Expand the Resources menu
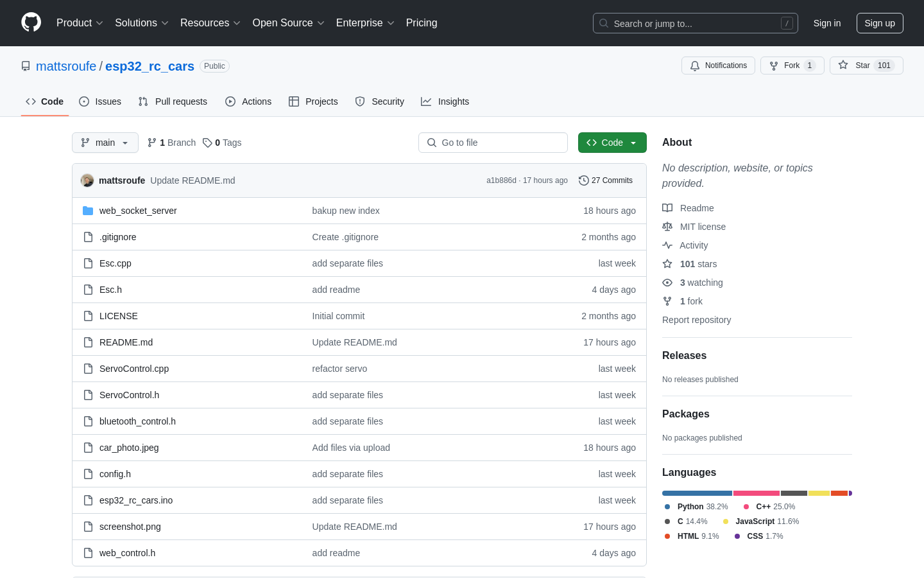Screen dimensions: 924x578 [x=210, y=23]
